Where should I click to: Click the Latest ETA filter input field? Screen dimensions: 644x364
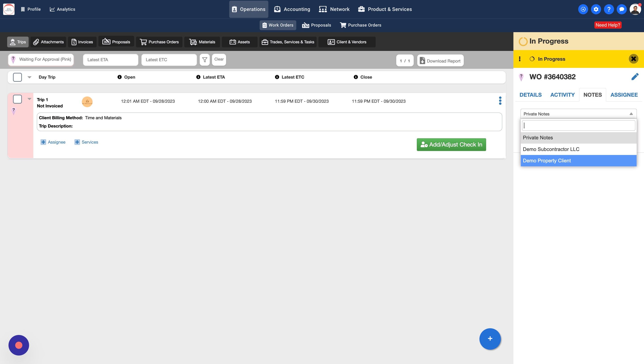tap(110, 60)
